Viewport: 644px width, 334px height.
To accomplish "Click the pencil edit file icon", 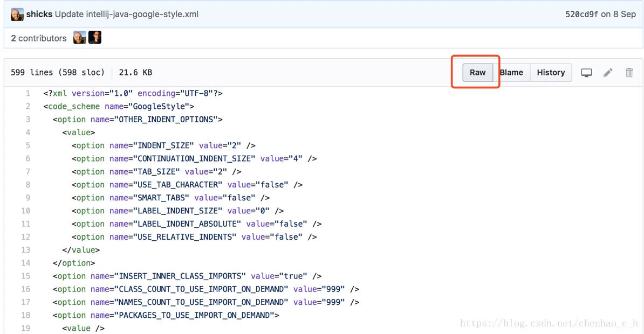I will [608, 73].
